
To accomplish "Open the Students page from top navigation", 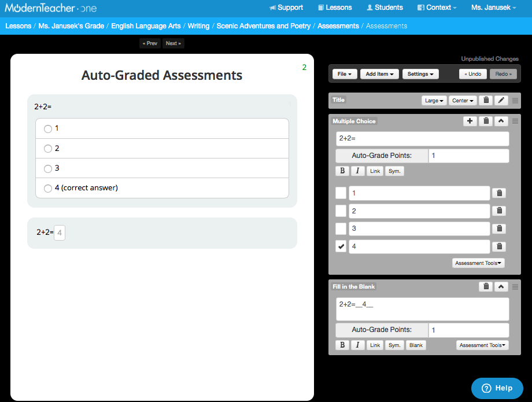I will (x=385, y=8).
